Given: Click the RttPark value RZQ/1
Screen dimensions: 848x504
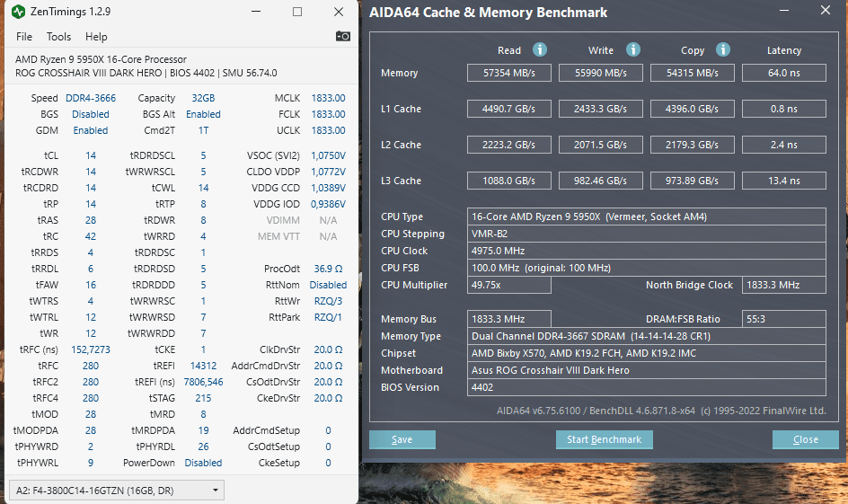Looking at the screenshot, I should (328, 317).
